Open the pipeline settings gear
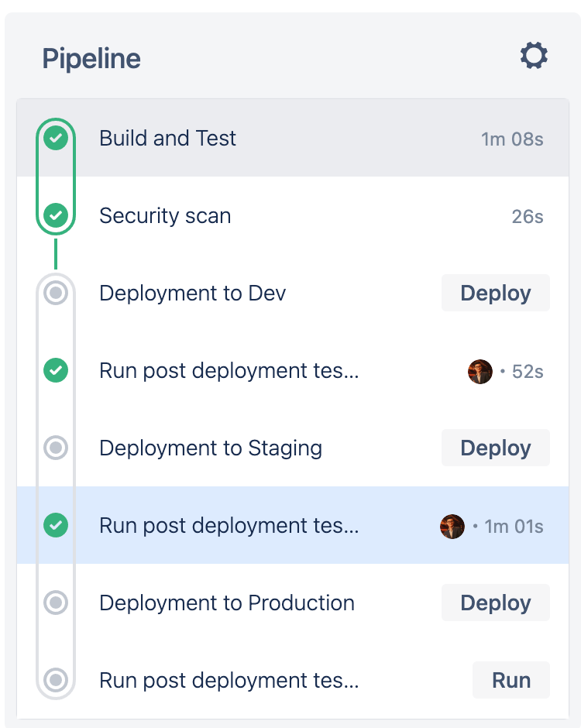This screenshot has width=581, height=728. (x=533, y=55)
